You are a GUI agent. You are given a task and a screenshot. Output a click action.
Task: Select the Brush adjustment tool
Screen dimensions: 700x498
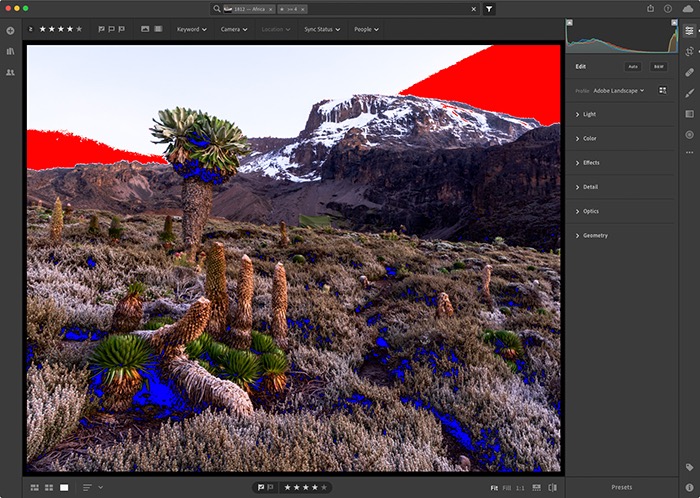click(689, 93)
